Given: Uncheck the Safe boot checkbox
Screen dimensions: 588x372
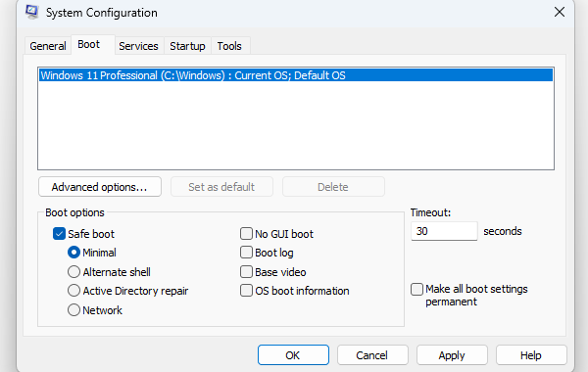Looking at the screenshot, I should click(59, 234).
